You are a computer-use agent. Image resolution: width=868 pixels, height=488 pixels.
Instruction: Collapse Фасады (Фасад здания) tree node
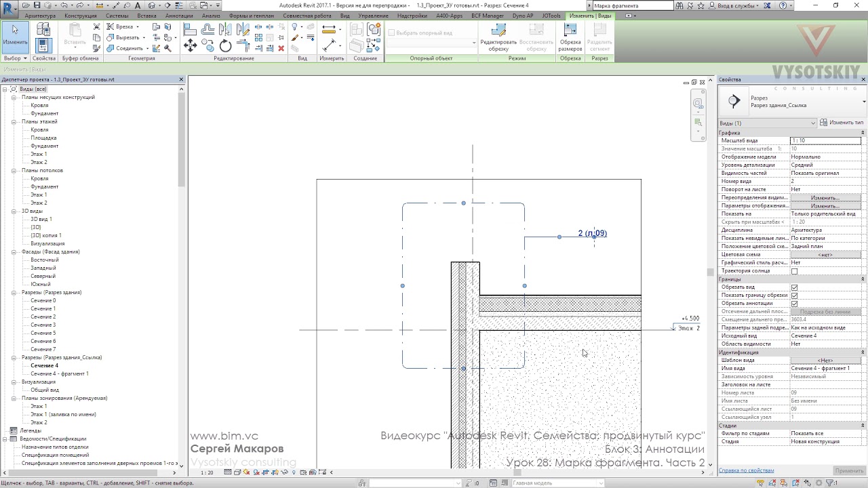click(x=15, y=251)
